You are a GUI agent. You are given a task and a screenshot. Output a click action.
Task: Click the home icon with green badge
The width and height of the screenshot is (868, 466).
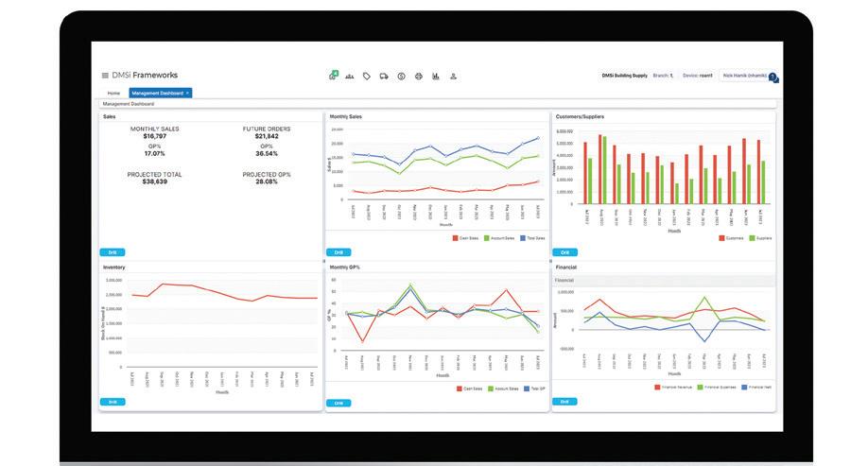(x=333, y=76)
